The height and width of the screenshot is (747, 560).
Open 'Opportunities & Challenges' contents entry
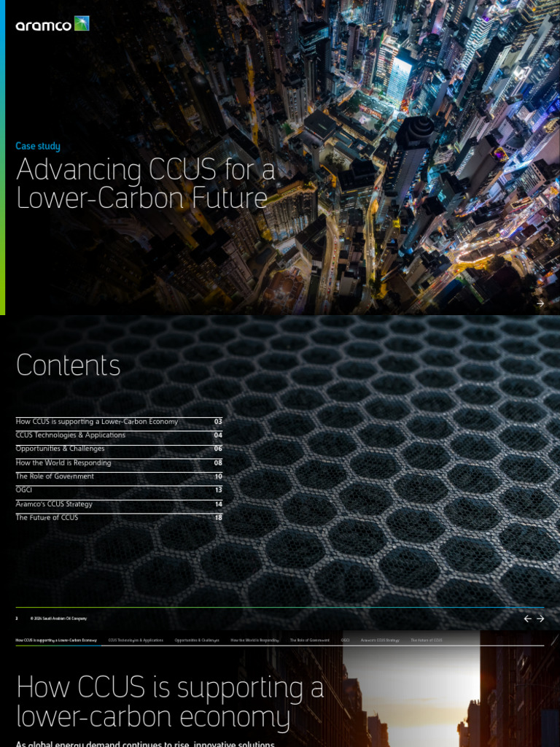119,449
